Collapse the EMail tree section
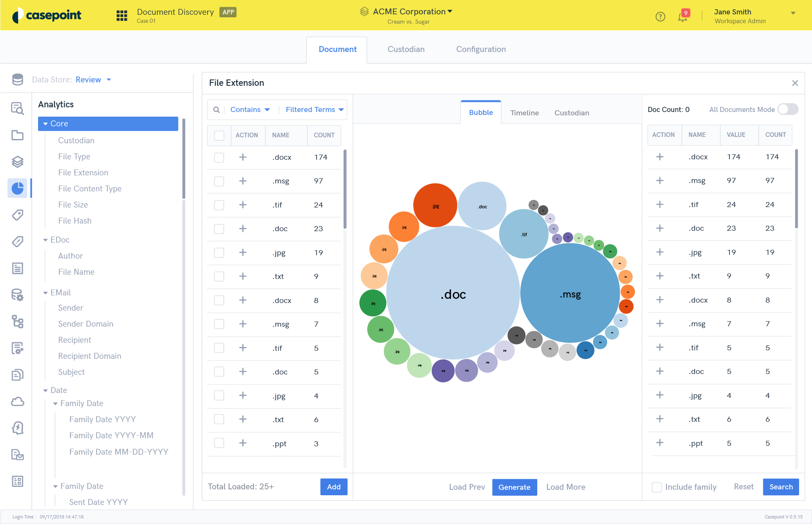 pyautogui.click(x=46, y=293)
